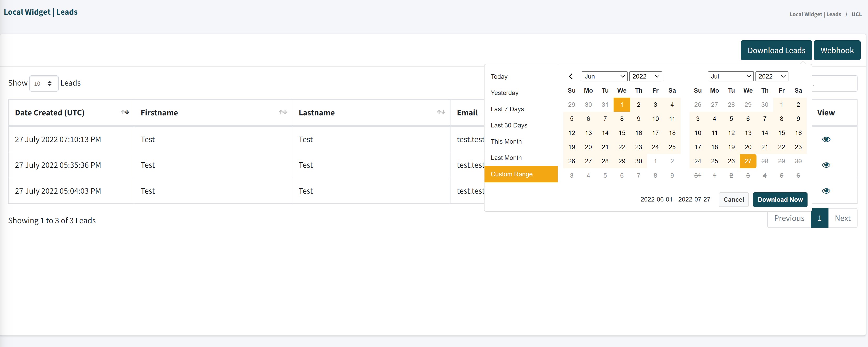Click the View column header
The height and width of the screenshot is (347, 868).
pos(826,113)
